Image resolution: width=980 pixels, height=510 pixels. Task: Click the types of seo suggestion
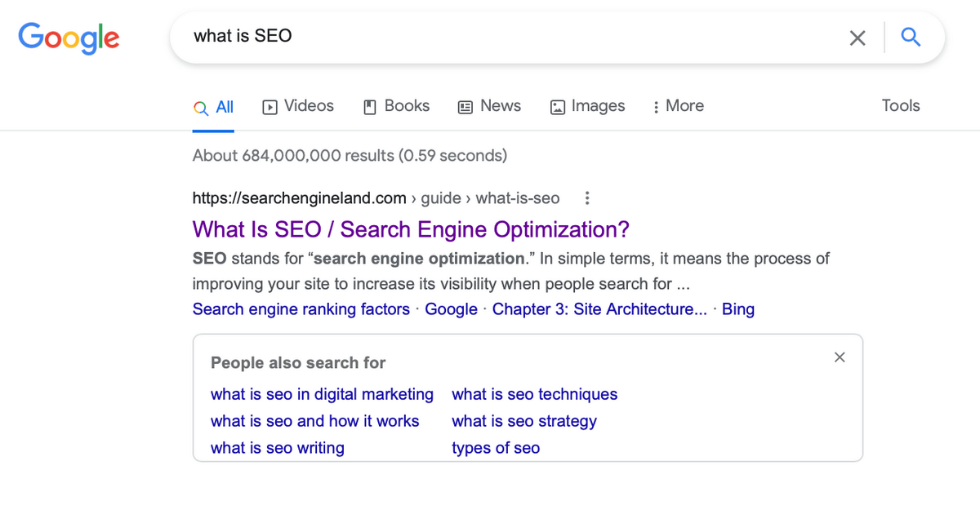496,448
